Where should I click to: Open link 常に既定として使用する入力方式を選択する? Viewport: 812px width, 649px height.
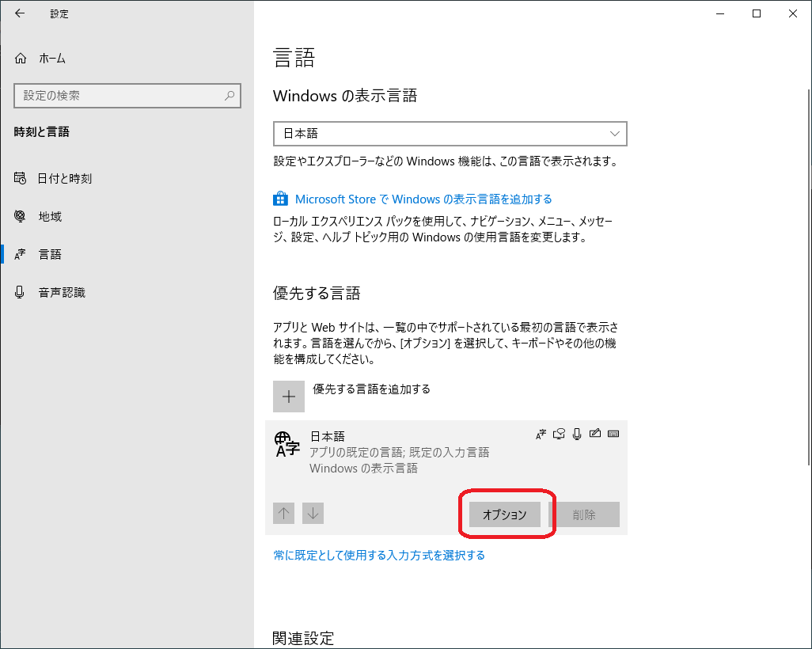[379, 556]
